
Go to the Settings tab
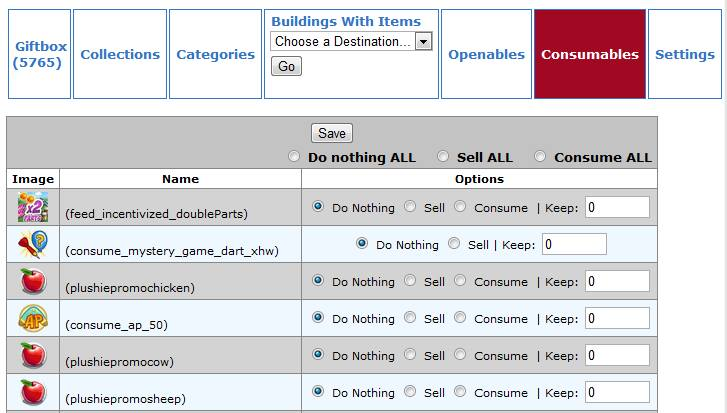click(x=685, y=54)
